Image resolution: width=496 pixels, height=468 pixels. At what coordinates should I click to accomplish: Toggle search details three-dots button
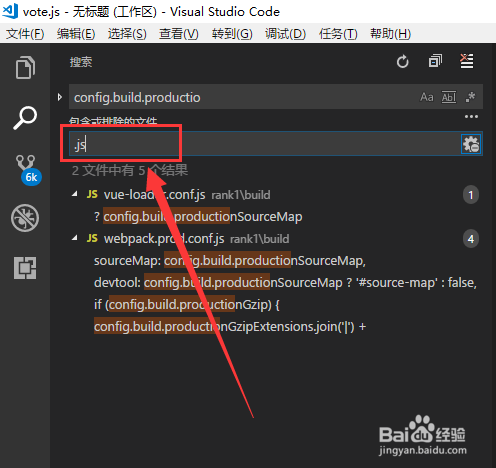(x=471, y=117)
